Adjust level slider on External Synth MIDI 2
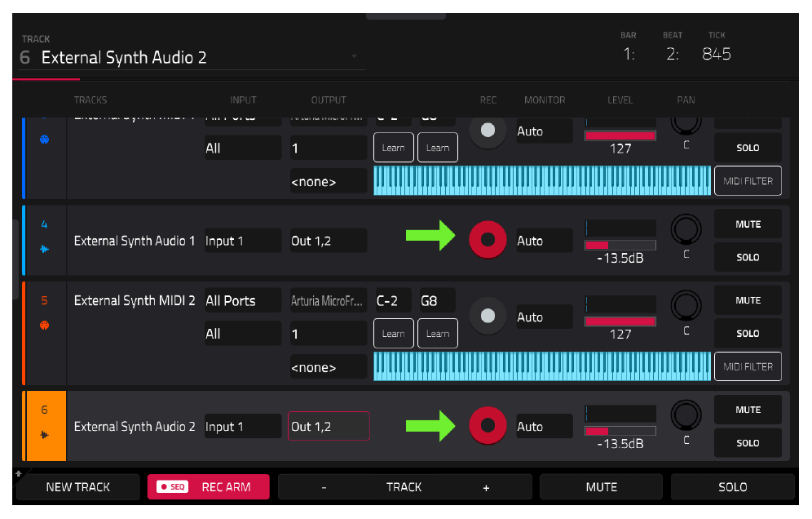Viewport: 812px width, 519px height. [620, 322]
